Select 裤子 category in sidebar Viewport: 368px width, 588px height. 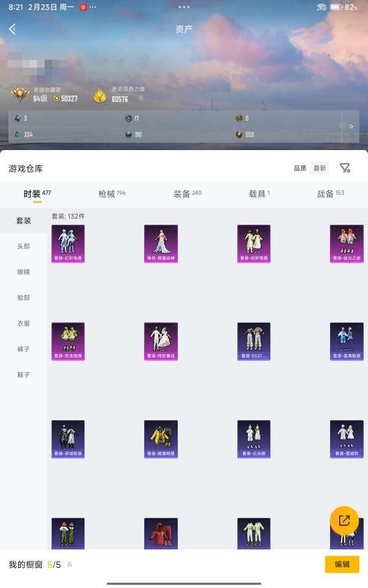click(24, 349)
